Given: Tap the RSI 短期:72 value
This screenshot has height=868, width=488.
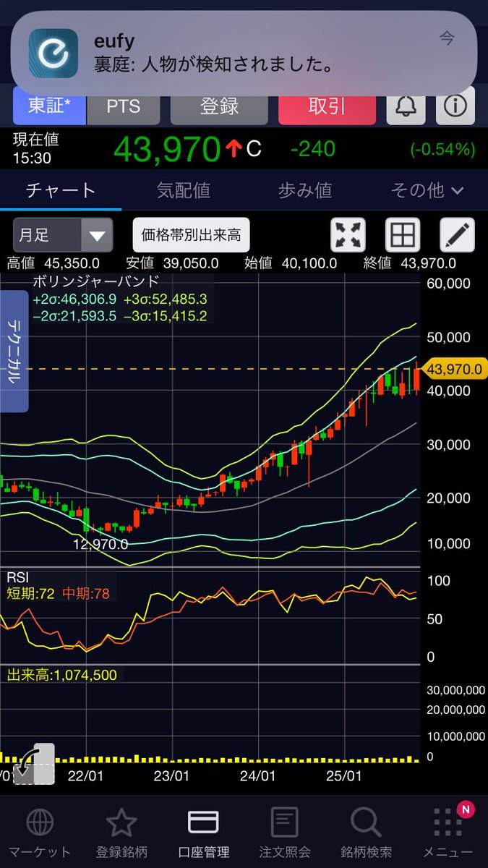Looking at the screenshot, I should (31, 595).
